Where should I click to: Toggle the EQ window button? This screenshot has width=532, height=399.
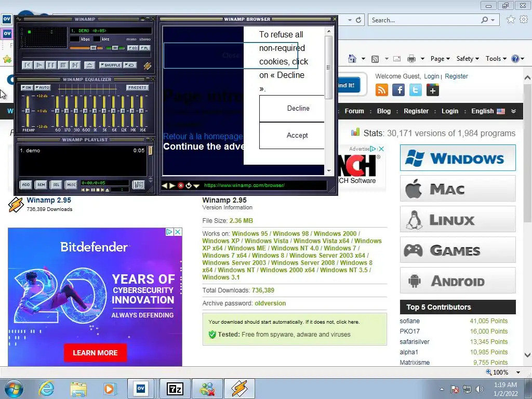coord(132,48)
